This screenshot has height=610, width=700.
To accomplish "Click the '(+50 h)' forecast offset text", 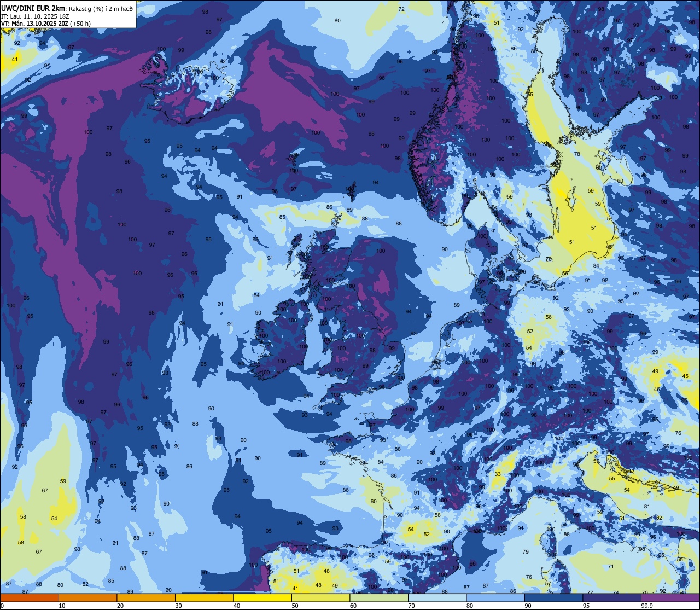I will pyautogui.click(x=80, y=24).
